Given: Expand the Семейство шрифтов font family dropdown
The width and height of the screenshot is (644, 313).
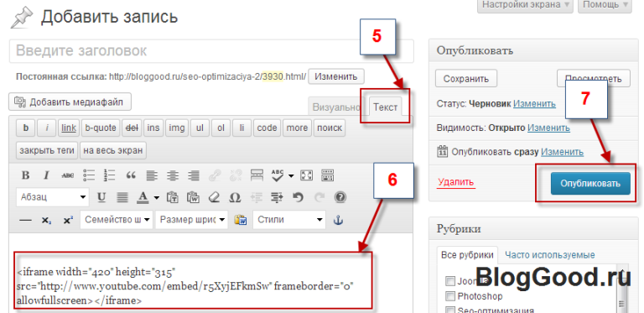Looking at the screenshot, I should (x=117, y=220).
